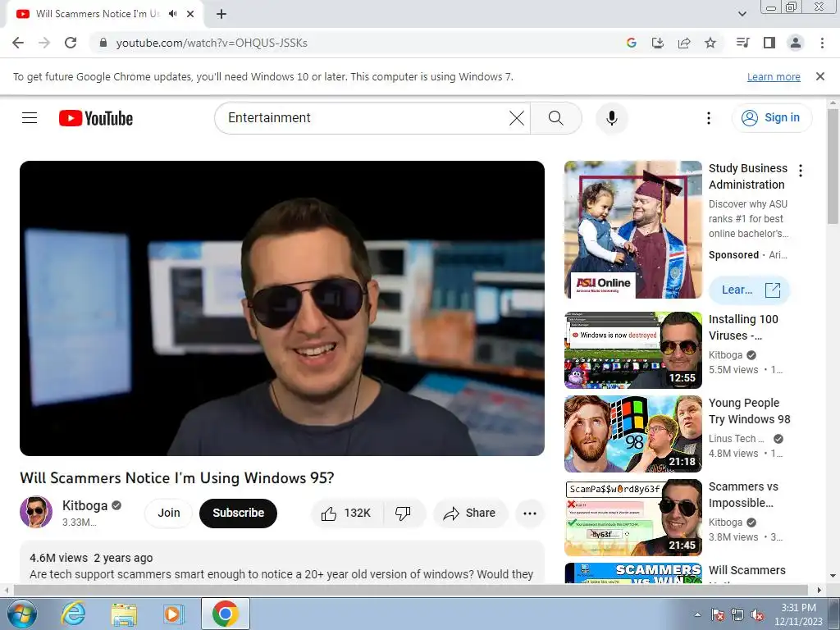This screenshot has width=840, height=630.
Task: Open 'Young People Try Windows 98' title
Action: 750,411
